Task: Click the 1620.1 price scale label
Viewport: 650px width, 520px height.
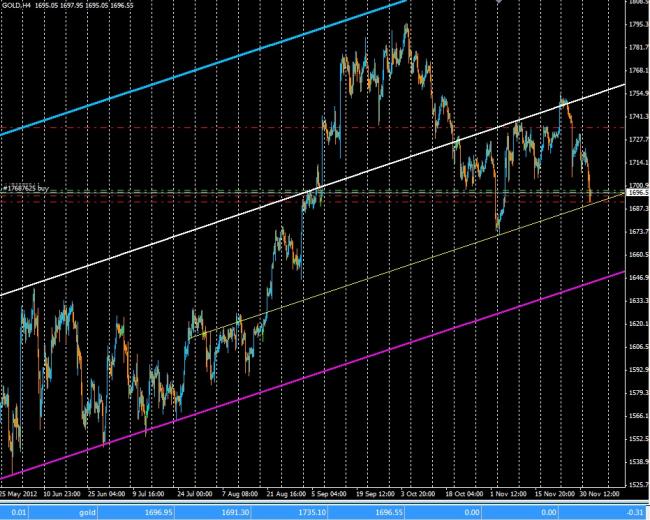Action: [638, 323]
